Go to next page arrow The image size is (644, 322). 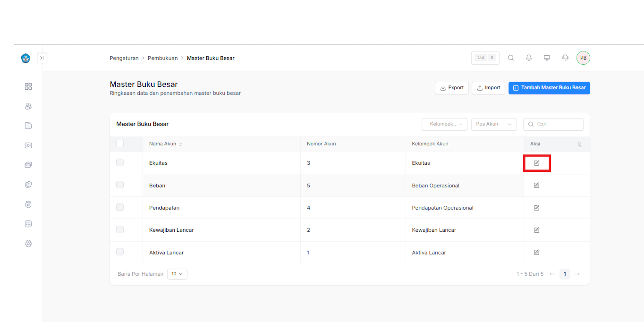[x=577, y=274]
